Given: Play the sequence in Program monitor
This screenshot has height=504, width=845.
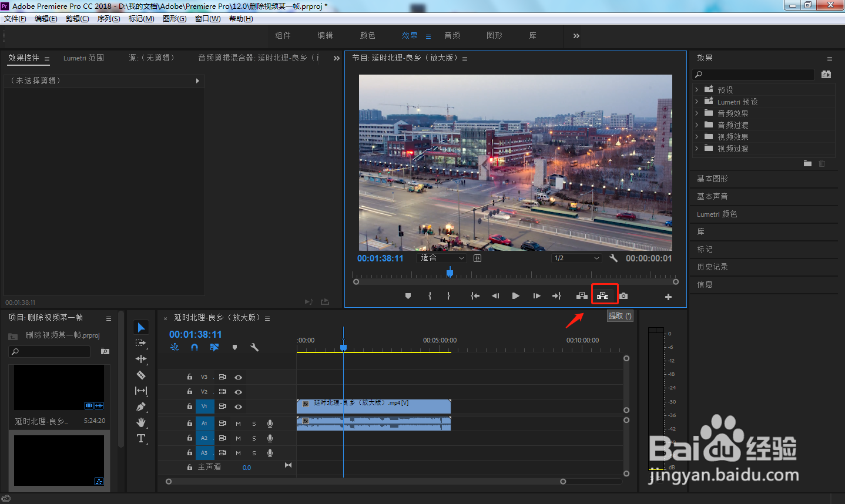Looking at the screenshot, I should (x=515, y=296).
